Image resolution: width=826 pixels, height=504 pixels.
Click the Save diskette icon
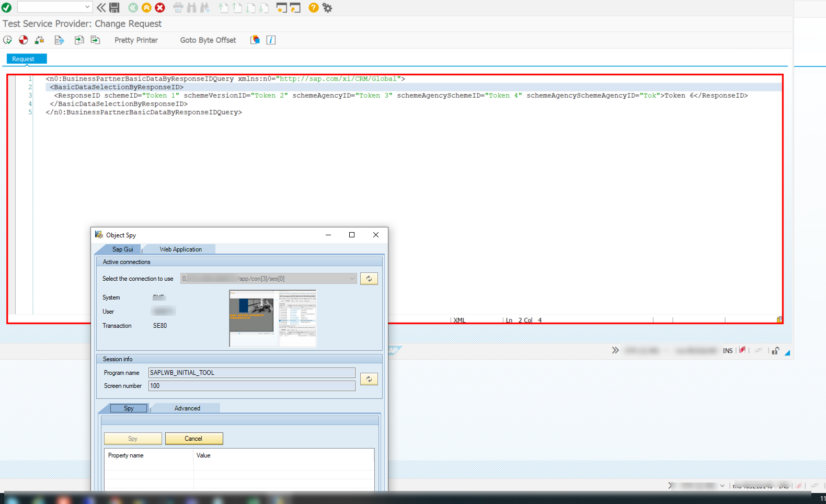114,8
